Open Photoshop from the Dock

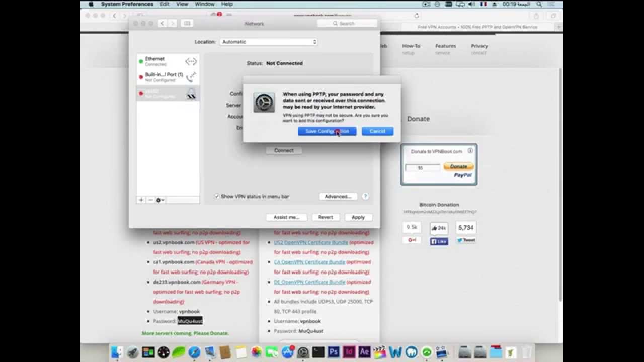tap(334, 352)
